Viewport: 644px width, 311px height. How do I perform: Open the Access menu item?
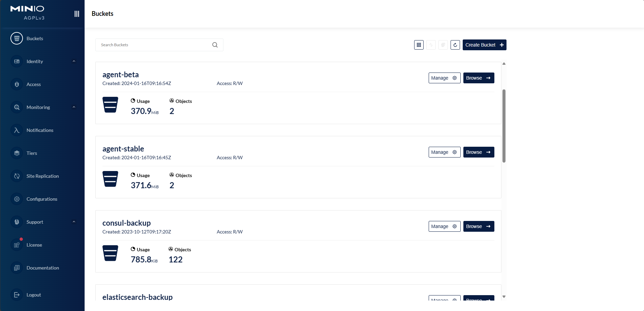click(x=34, y=84)
